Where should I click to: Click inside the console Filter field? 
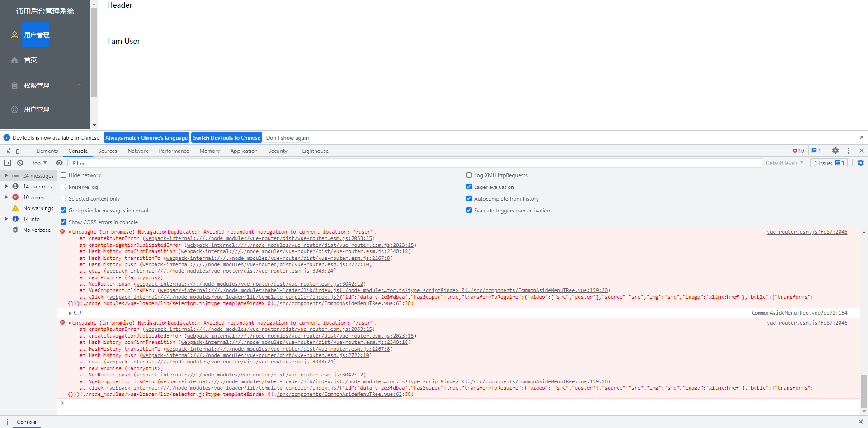[181, 163]
